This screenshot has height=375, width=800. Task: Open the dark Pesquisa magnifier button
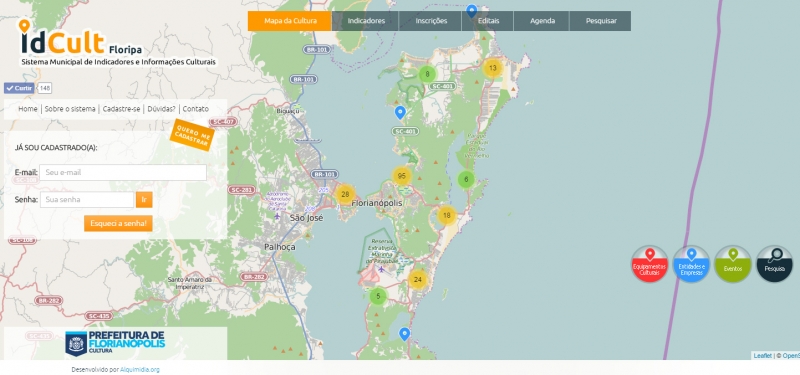click(x=774, y=264)
